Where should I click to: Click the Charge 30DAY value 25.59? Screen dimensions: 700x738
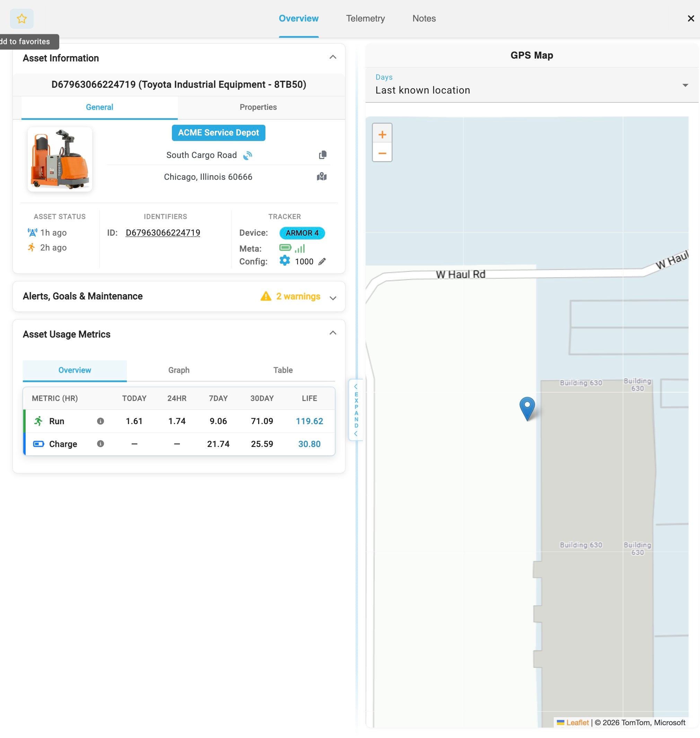(262, 443)
